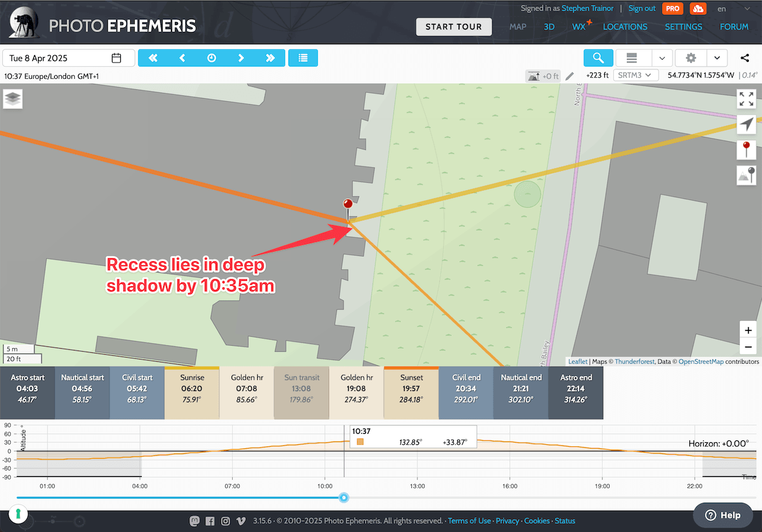Edit height above ground with pencil

tap(570, 76)
